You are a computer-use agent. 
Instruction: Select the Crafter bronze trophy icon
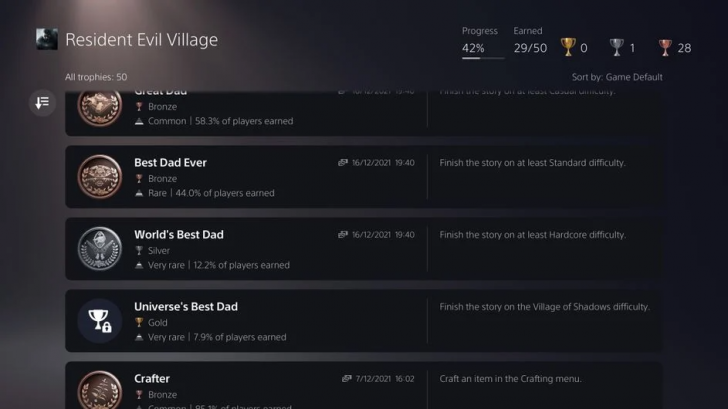coord(100,390)
